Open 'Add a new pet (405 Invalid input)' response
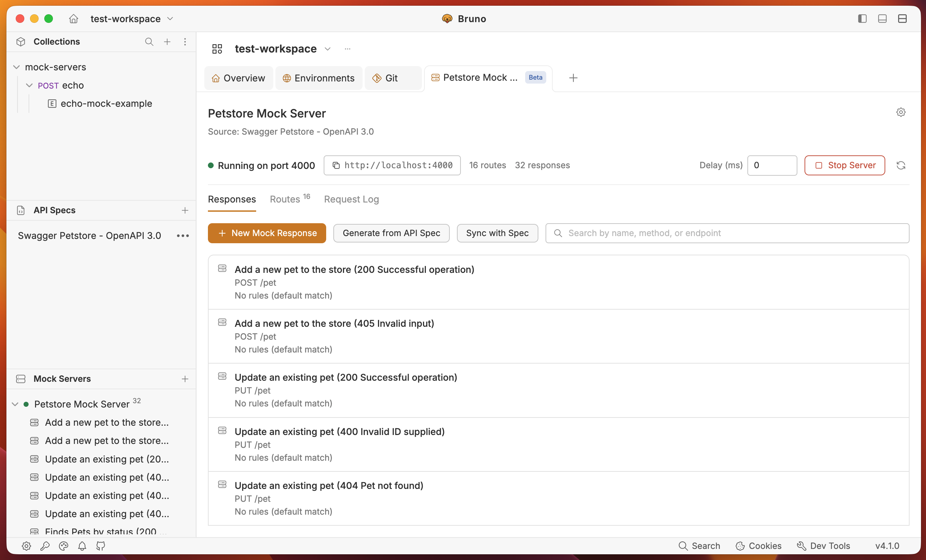The image size is (926, 560). (x=558, y=336)
